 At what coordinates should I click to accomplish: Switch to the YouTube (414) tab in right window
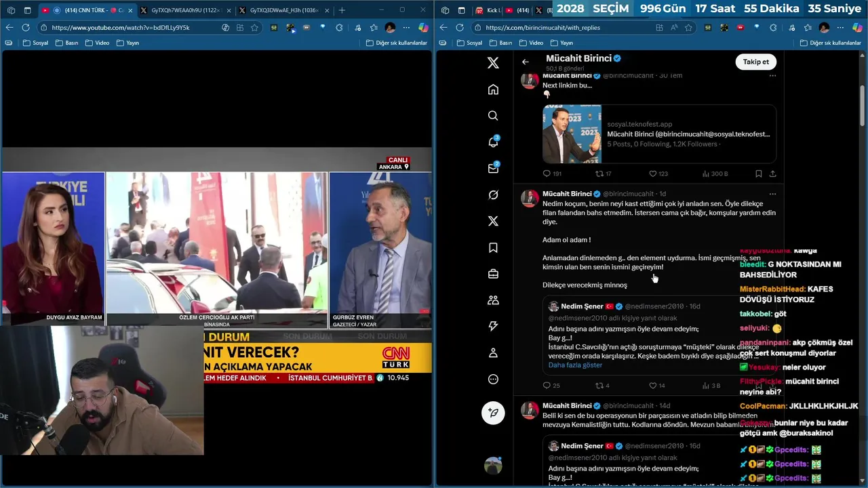tap(518, 10)
